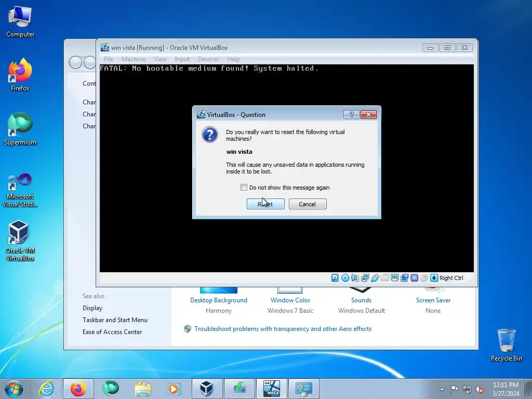Click the Show desktop button at taskbar end
This screenshot has width=532, height=399.
tap(528, 389)
